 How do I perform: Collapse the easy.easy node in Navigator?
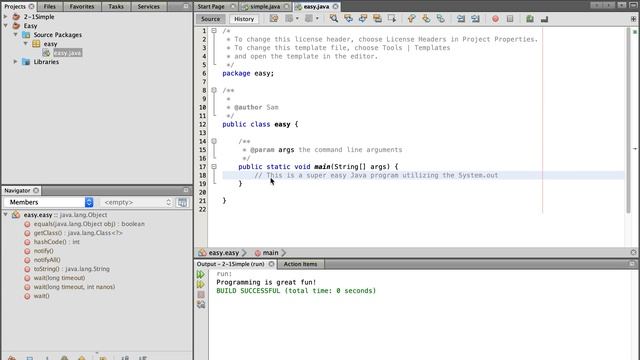tap(6, 215)
